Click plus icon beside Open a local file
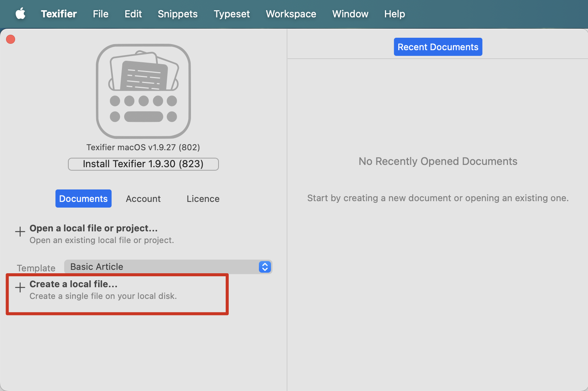This screenshot has height=391, width=588. click(x=20, y=231)
